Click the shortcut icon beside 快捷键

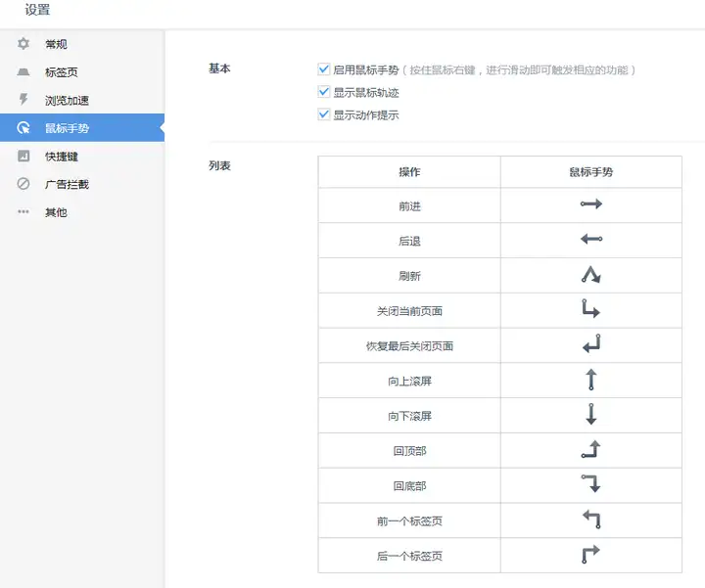(x=23, y=156)
